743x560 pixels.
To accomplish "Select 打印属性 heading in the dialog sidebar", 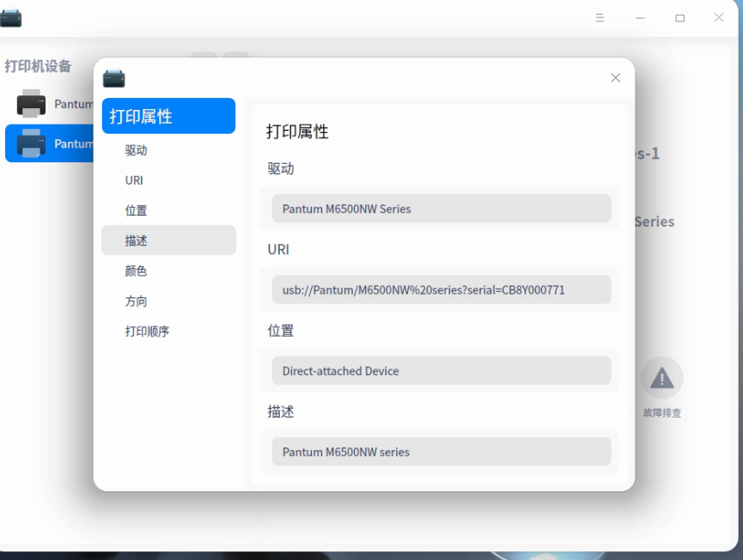I will (168, 116).
